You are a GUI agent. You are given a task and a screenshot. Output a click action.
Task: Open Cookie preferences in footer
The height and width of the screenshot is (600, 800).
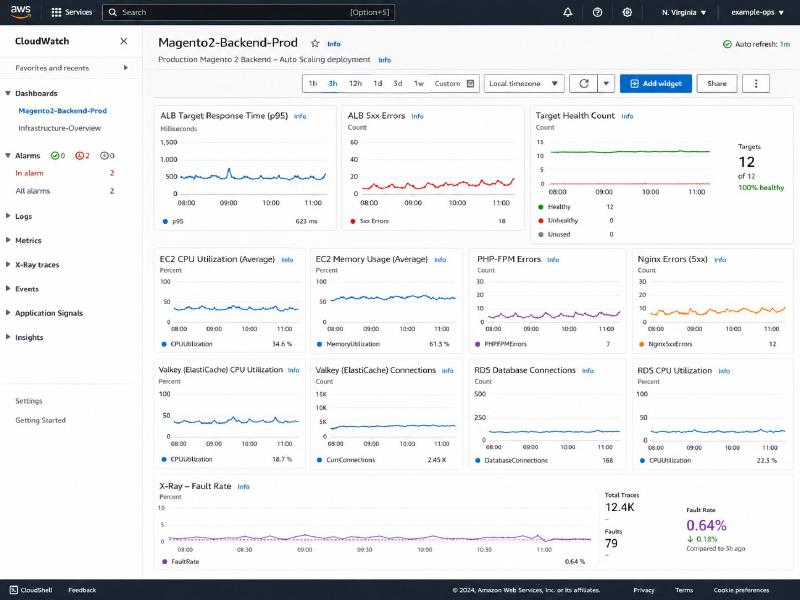[x=741, y=590]
